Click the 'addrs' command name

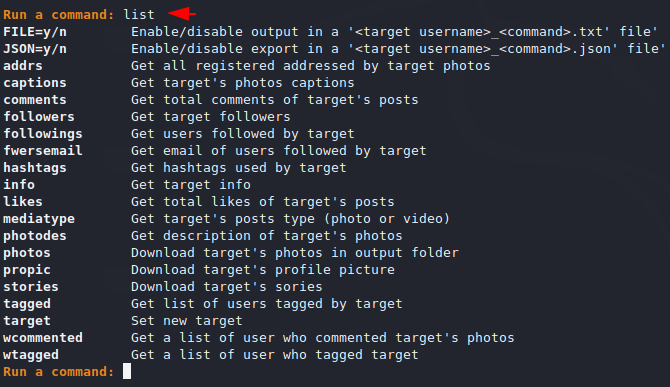[23, 66]
